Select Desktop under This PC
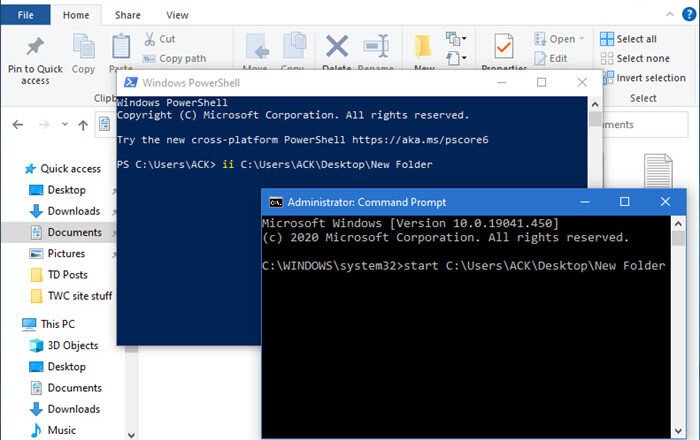Viewport: 700px width, 440px height. (57, 367)
